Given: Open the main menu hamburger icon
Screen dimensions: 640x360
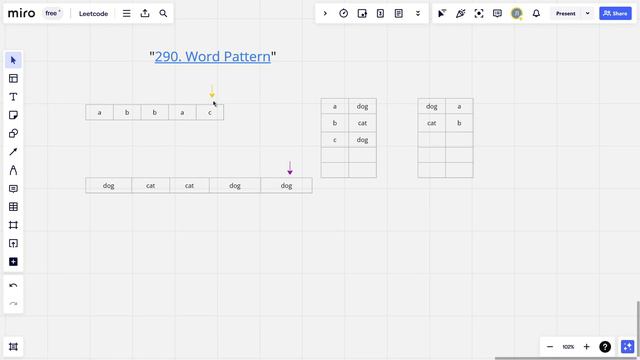Looking at the screenshot, I should point(127,13).
